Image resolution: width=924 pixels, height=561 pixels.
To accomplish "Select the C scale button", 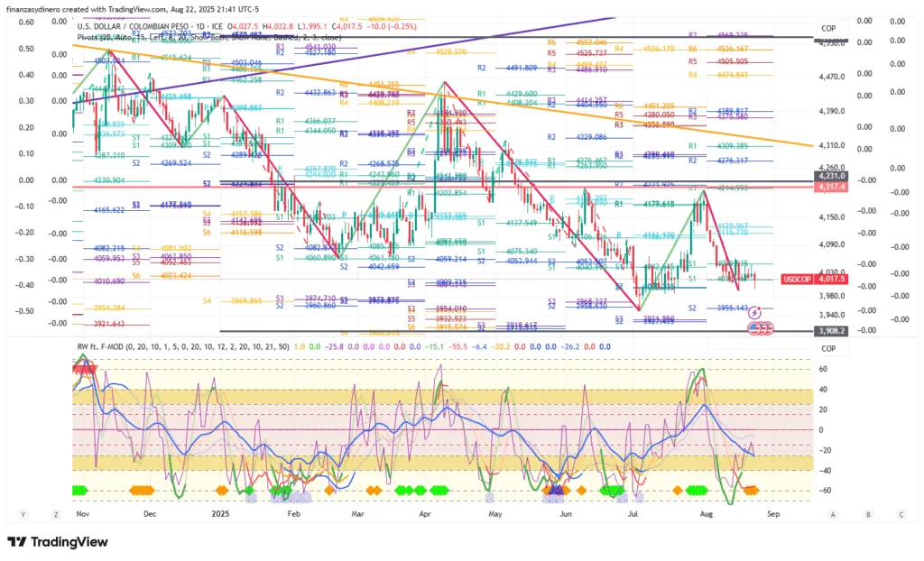I will coord(901,514).
